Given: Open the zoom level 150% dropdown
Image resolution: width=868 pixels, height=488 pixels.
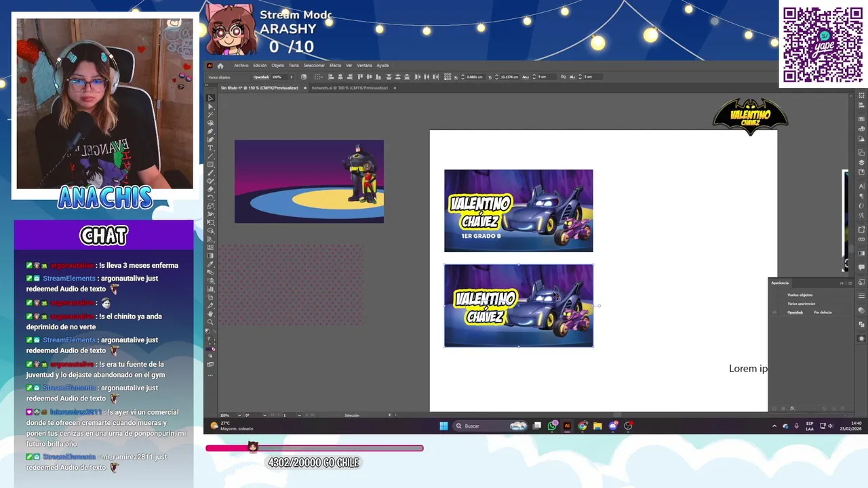Looking at the screenshot, I should (239, 415).
